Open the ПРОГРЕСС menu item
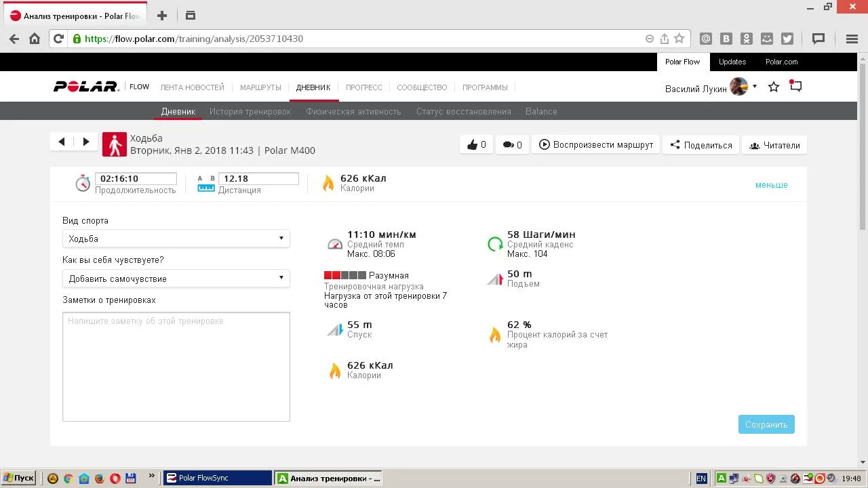Image resolution: width=868 pixels, height=488 pixels. [x=363, y=87]
